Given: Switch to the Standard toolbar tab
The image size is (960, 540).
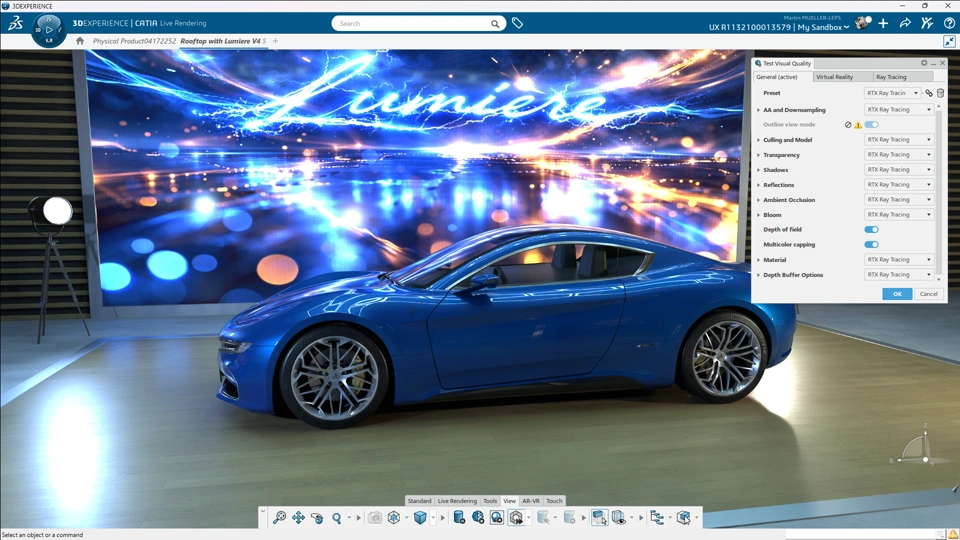Looking at the screenshot, I should pos(419,501).
